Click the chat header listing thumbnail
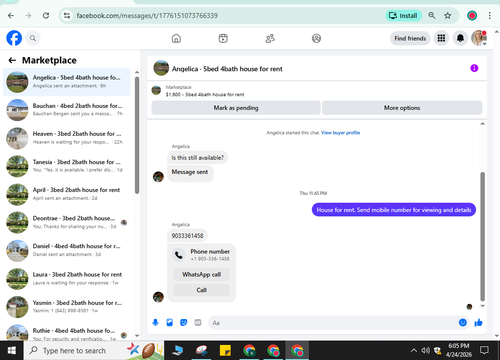Viewport: 500px width, 360px height. click(x=161, y=68)
